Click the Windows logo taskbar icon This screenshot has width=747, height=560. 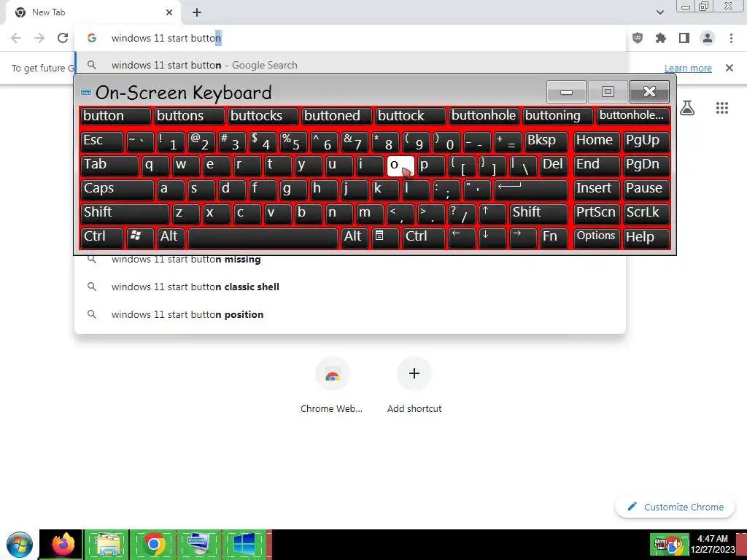[244, 545]
